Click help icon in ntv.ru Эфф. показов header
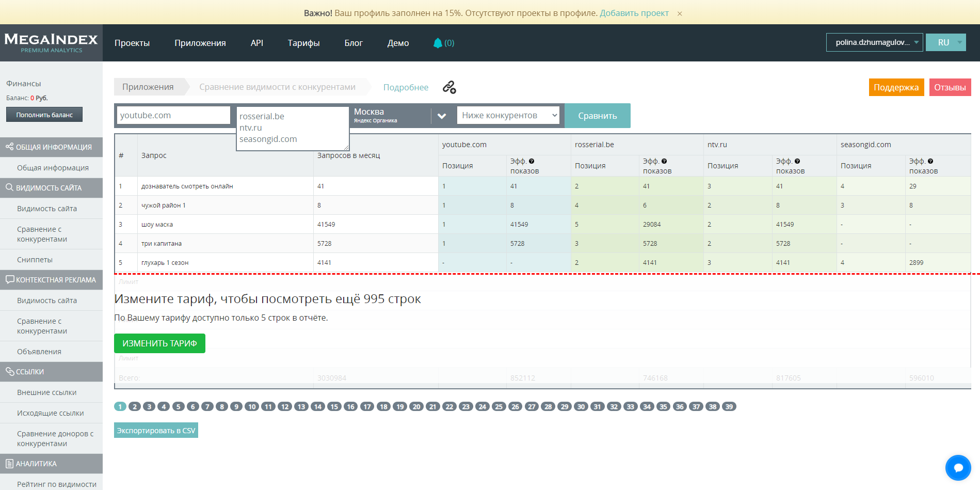980x490 pixels. click(797, 161)
